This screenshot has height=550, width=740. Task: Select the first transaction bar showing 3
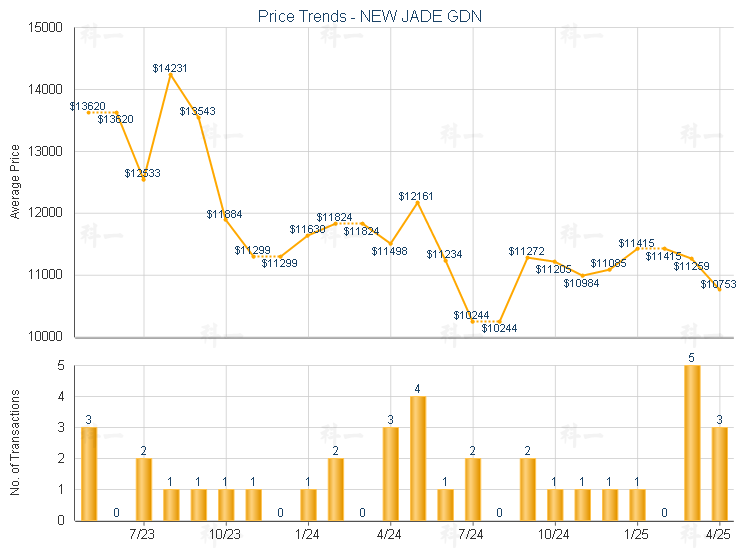[89, 474]
